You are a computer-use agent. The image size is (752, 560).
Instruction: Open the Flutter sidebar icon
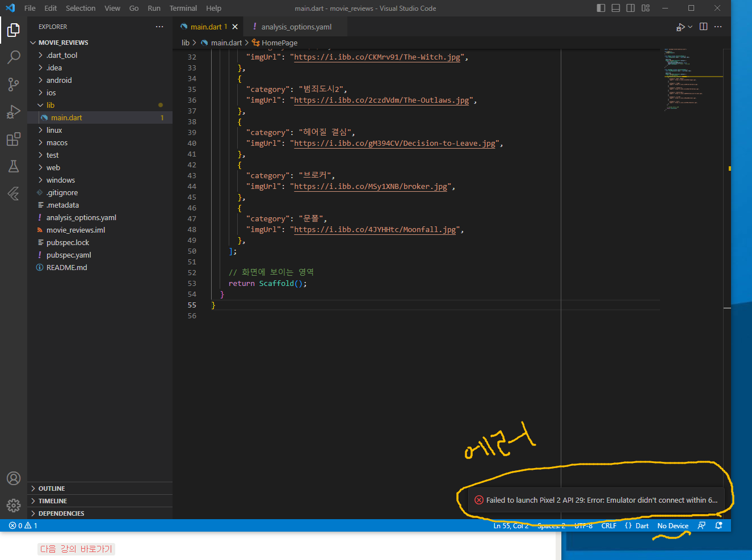click(x=14, y=193)
